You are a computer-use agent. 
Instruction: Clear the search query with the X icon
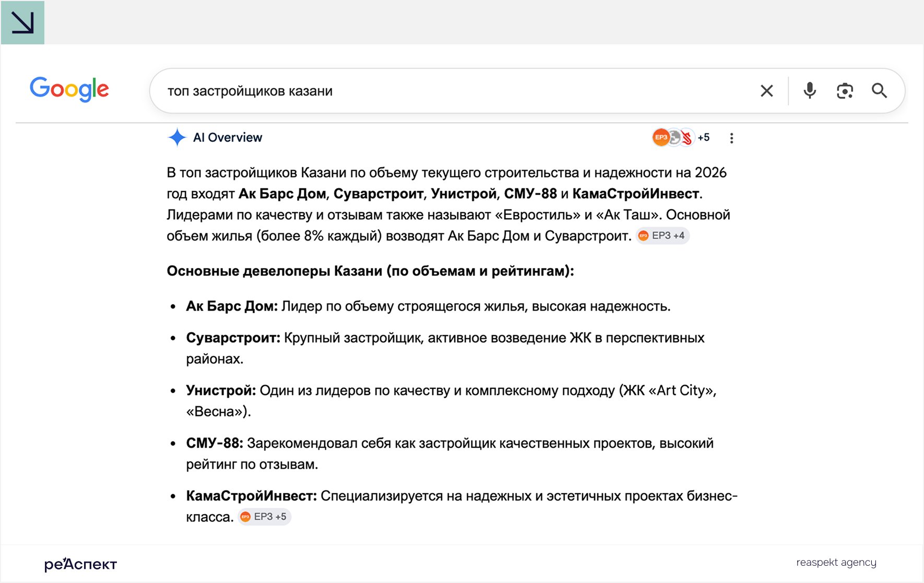click(x=767, y=91)
